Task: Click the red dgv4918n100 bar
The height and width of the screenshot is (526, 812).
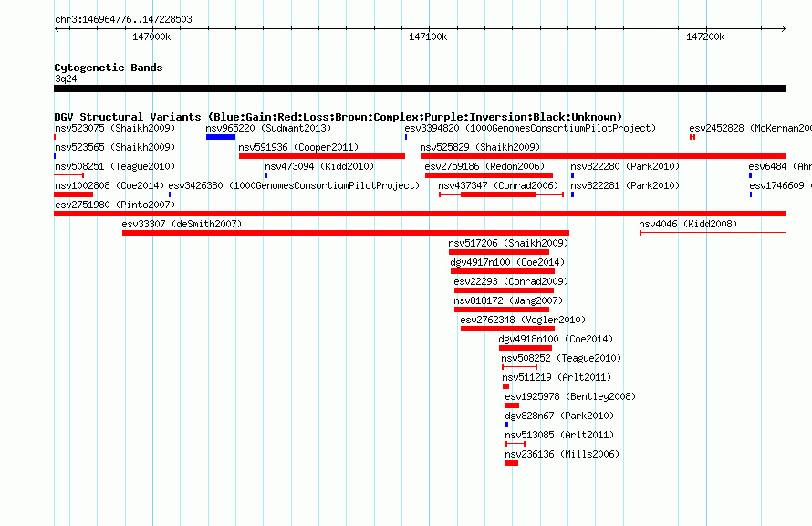Action: (526, 348)
